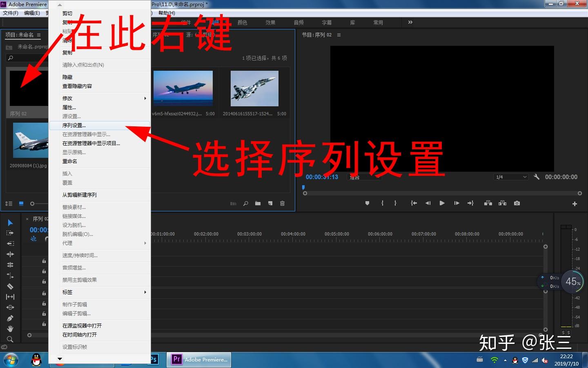Click project panel Find magnifier icon

coord(245,203)
